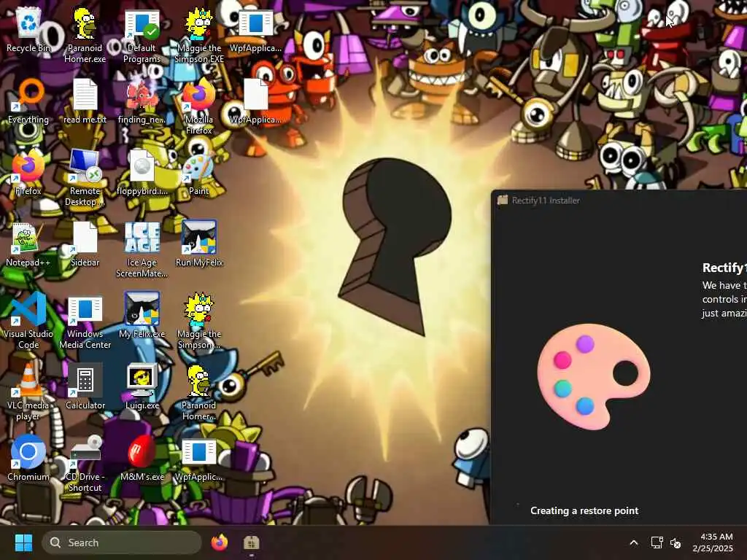Select the floppybird.i... disc image file
The width and height of the screenshot is (747, 560).
point(142,174)
